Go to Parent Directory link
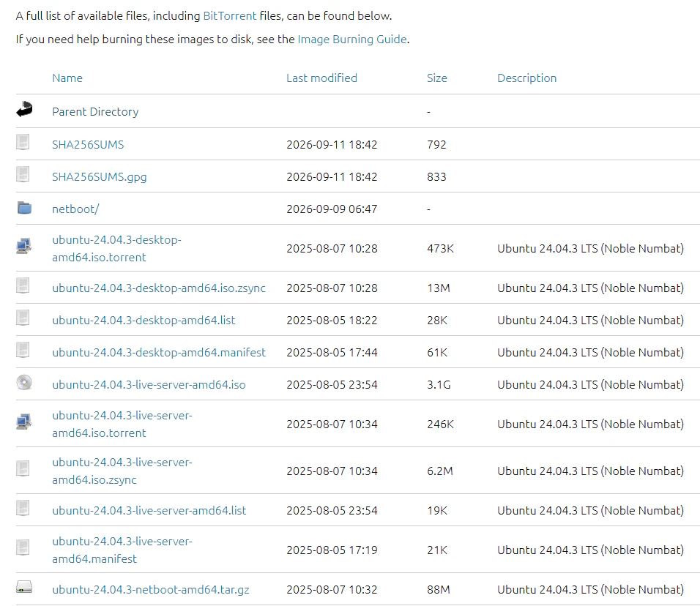The image size is (700, 606). pyautogui.click(x=95, y=111)
